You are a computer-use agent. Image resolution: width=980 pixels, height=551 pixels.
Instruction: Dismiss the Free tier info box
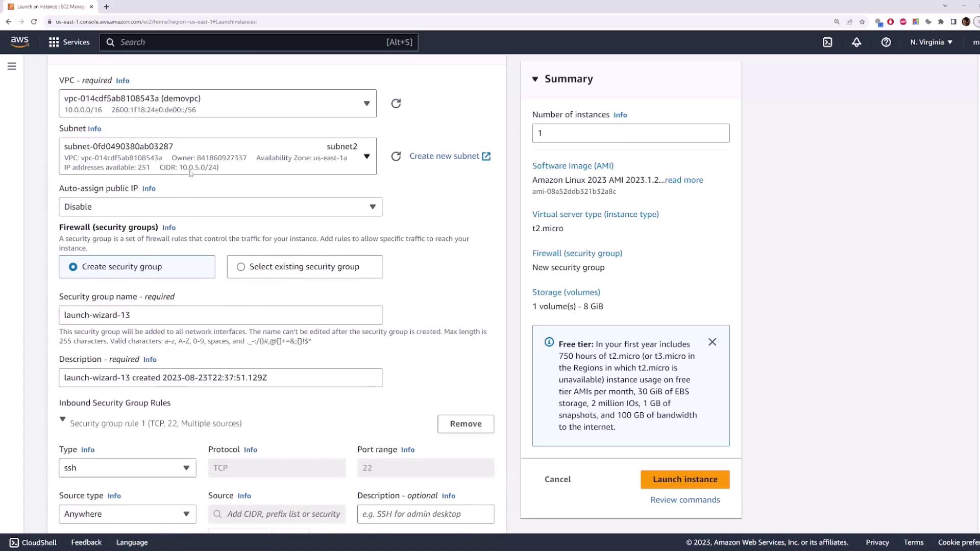(712, 342)
